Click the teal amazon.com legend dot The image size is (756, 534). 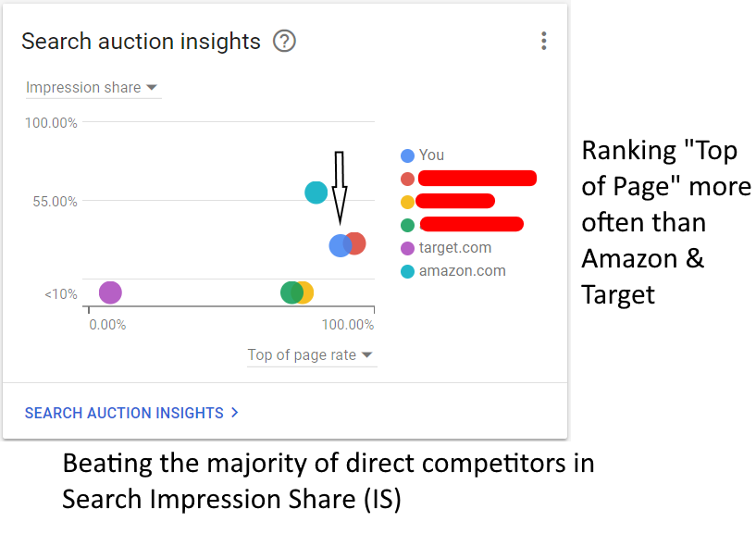click(x=407, y=271)
